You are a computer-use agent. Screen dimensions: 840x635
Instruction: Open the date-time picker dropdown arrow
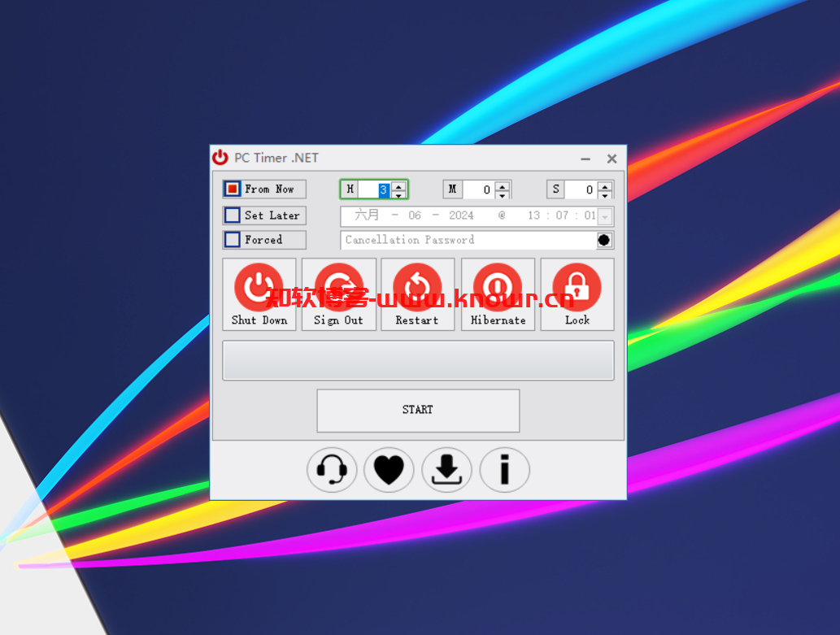605,216
